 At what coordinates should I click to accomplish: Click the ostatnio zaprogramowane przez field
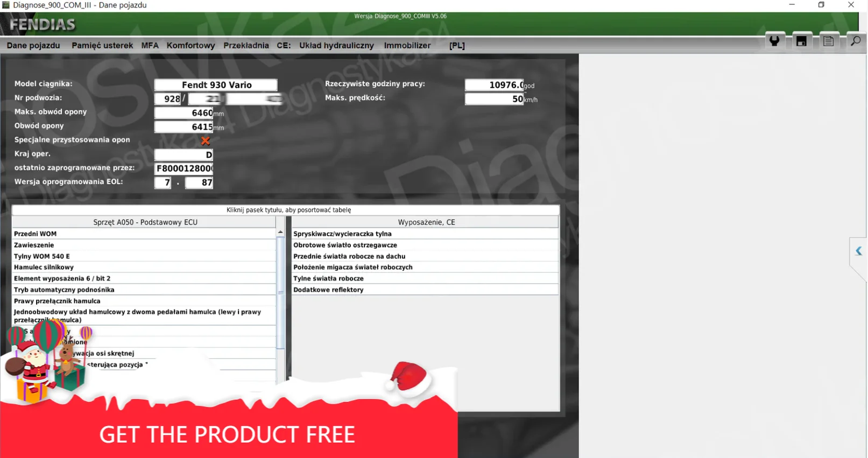[x=184, y=168]
